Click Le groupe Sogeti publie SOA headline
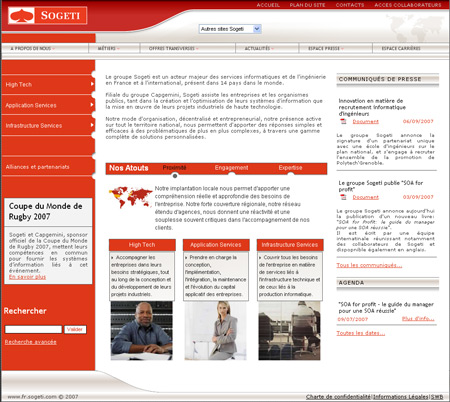Image resolution: width=450 pixels, height=402 pixels. click(381, 186)
